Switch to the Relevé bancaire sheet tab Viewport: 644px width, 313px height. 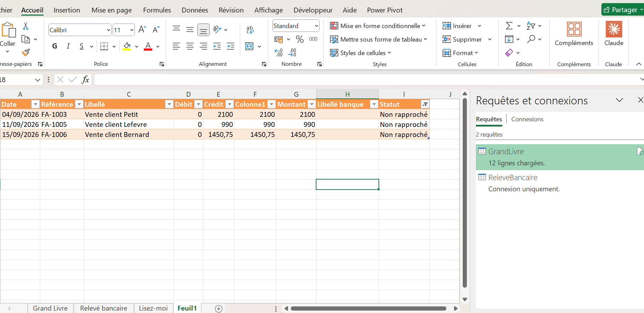click(104, 308)
